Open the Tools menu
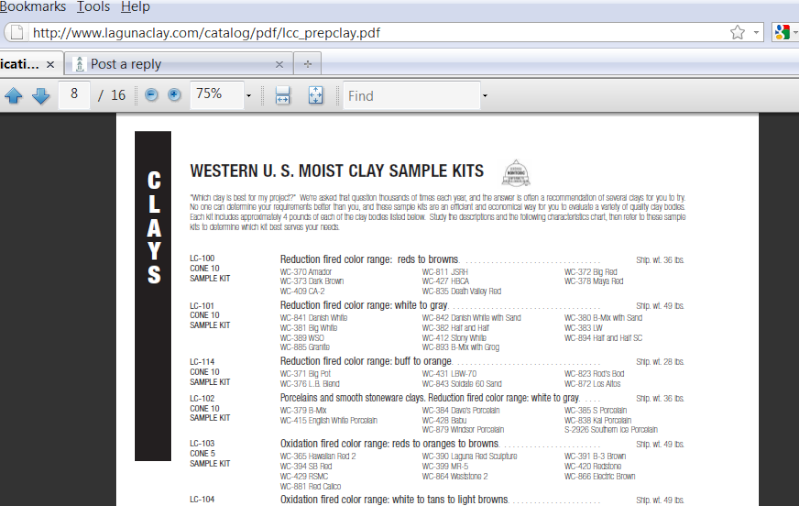Viewport: 799px width, 506px height. [93, 7]
